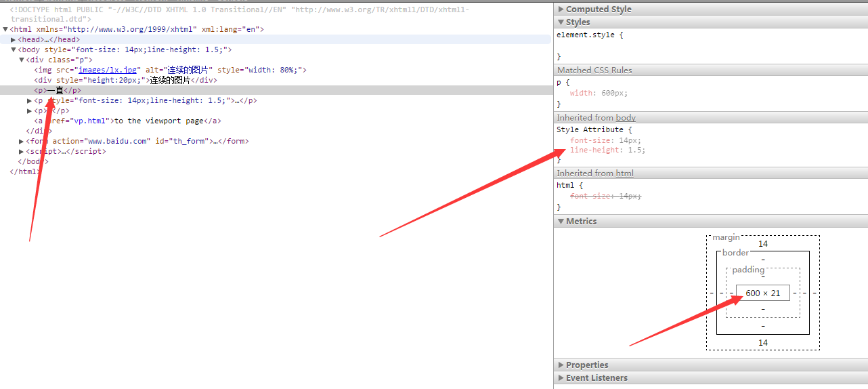Open the images/lx.jpg source link
Screen dimensions: 868x389
(x=108, y=70)
